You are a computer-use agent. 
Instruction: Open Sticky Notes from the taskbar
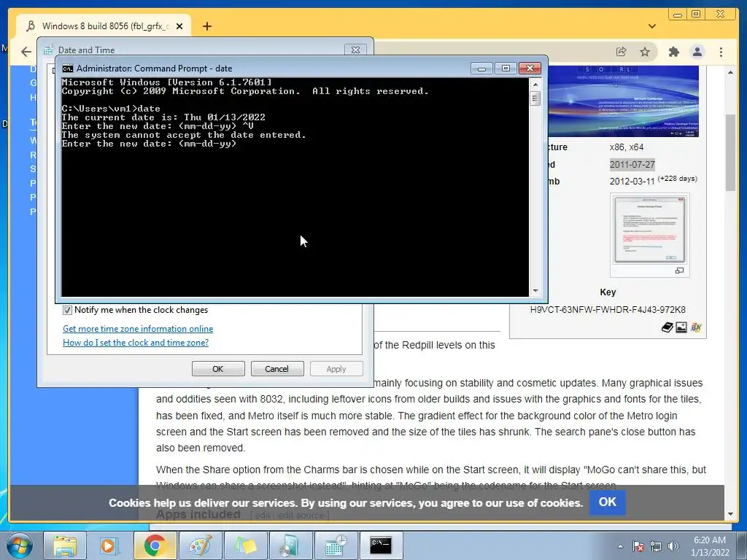(x=245, y=545)
